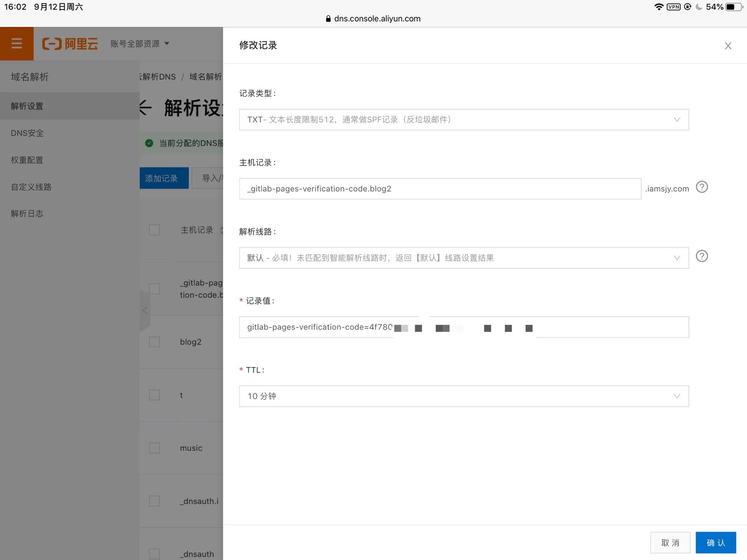747x560 pixels.
Task: Open the 记录类型 TXT dropdown
Action: click(x=464, y=119)
